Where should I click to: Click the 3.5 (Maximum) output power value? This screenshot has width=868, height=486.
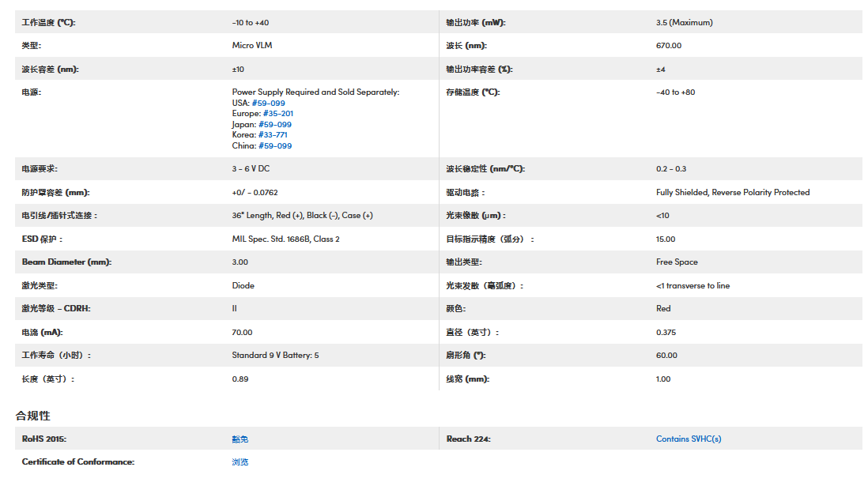[684, 23]
